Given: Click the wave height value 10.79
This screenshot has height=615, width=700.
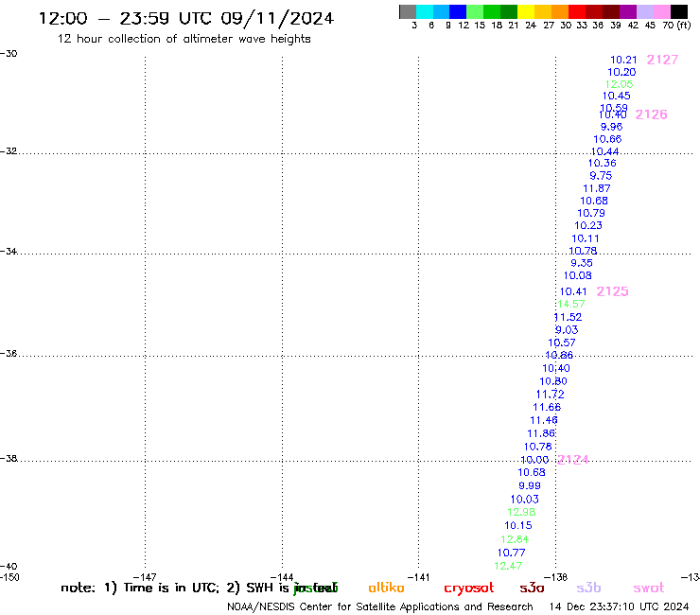Looking at the screenshot, I should click(591, 213).
